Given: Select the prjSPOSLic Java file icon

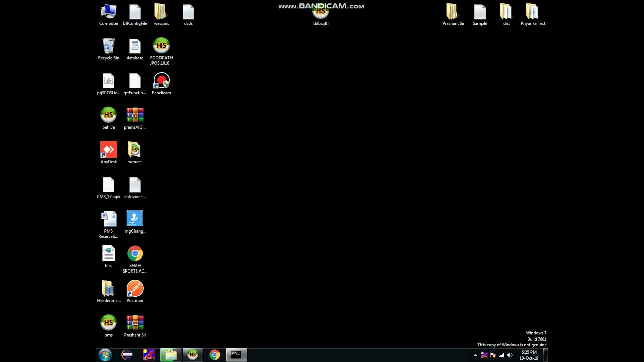Looking at the screenshot, I should (109, 84).
